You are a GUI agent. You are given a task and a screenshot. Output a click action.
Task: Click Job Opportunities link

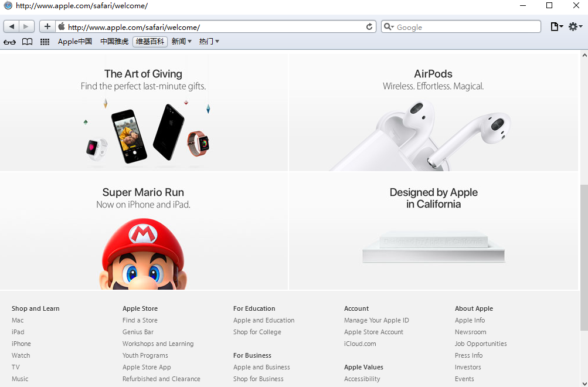pyautogui.click(x=481, y=344)
